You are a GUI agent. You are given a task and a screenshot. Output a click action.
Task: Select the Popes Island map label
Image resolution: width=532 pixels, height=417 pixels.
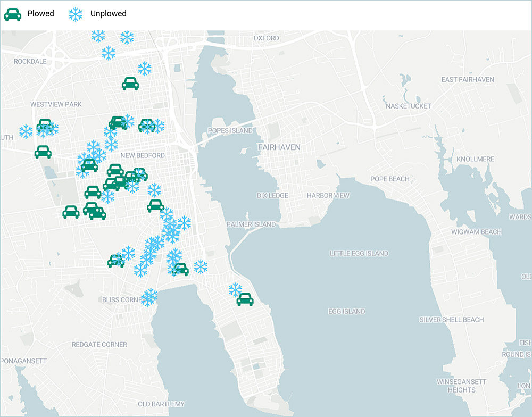pyautogui.click(x=230, y=131)
